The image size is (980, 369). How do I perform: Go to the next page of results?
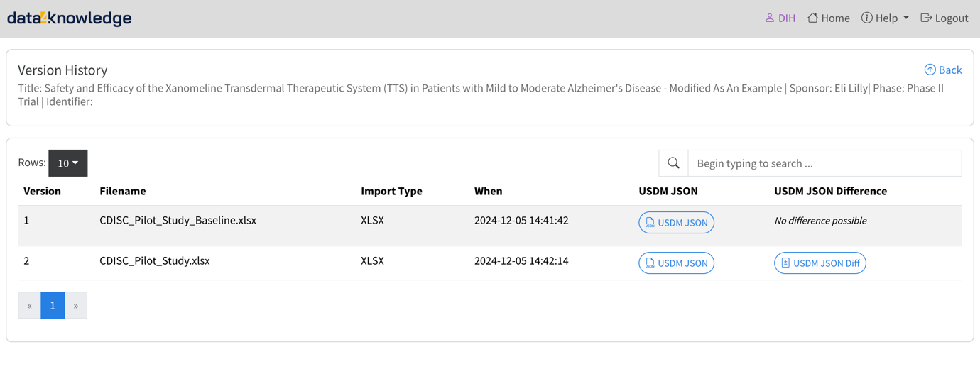click(x=76, y=306)
